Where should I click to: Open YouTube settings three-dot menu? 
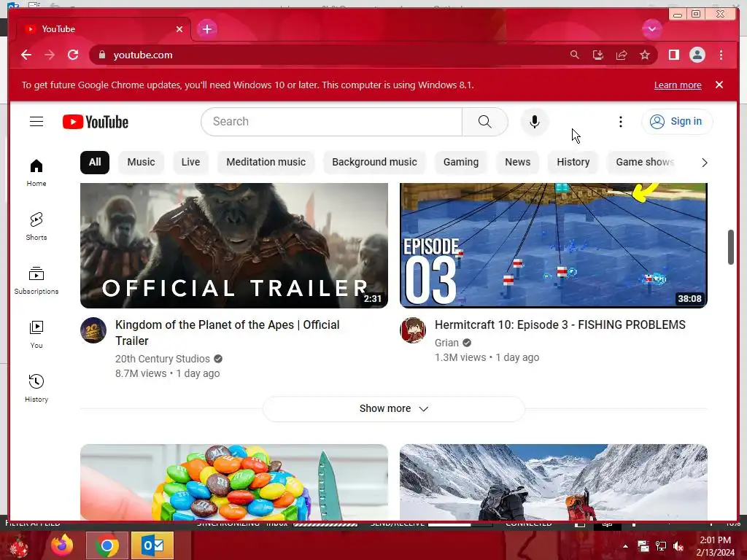click(x=620, y=122)
